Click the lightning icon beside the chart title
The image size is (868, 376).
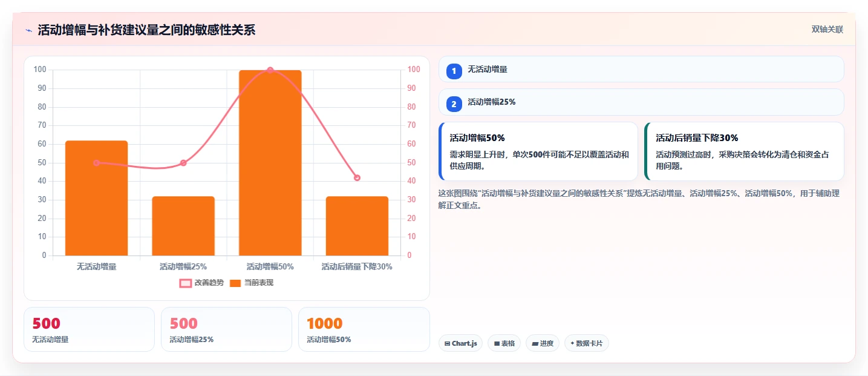pos(28,30)
